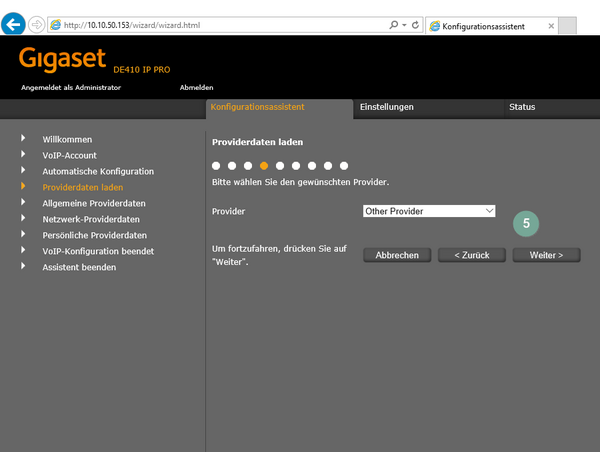600x452 pixels.
Task: Cancel the wizard with Abbrechen
Action: [397, 255]
